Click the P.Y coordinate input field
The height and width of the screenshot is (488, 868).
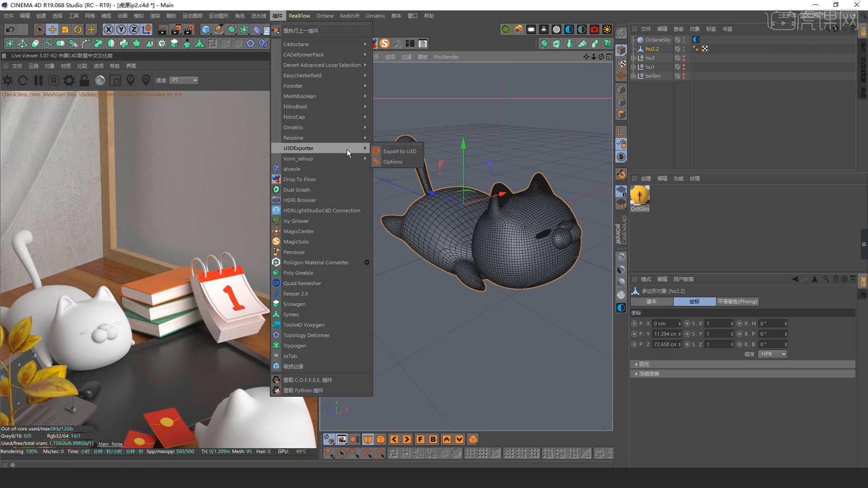(665, 334)
